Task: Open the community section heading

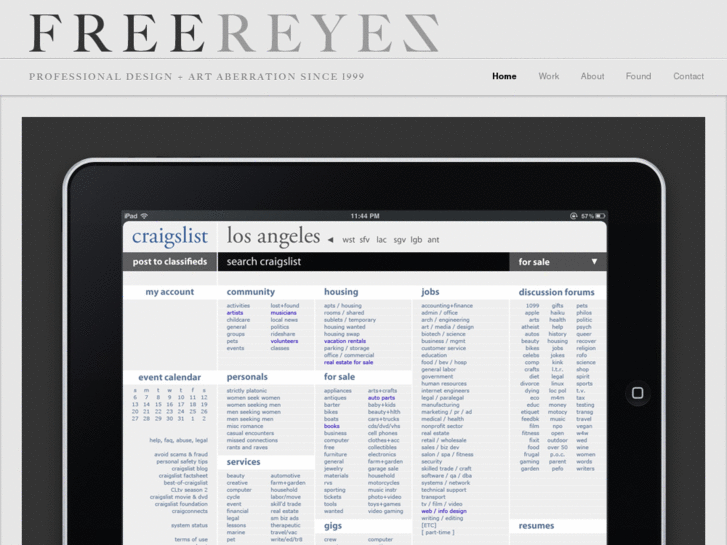Action: (x=251, y=292)
